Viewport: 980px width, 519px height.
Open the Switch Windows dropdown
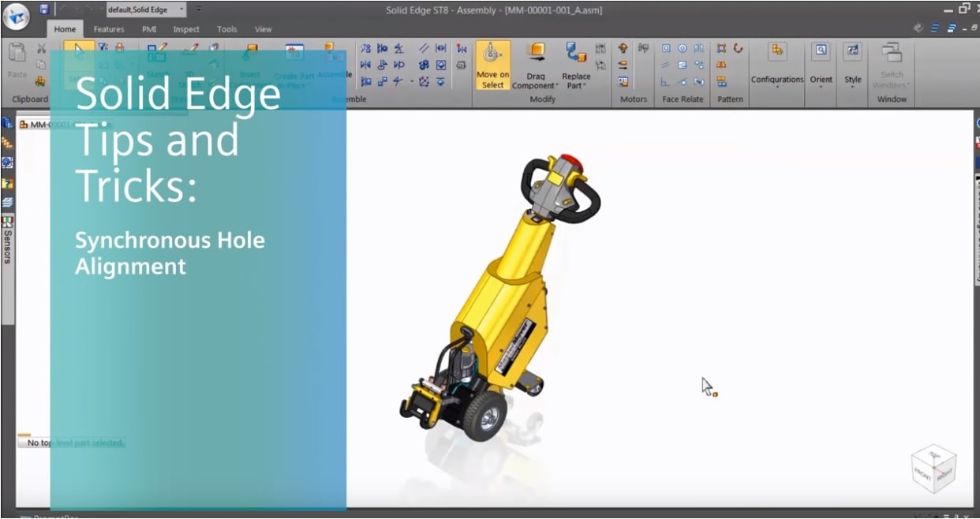click(x=892, y=65)
